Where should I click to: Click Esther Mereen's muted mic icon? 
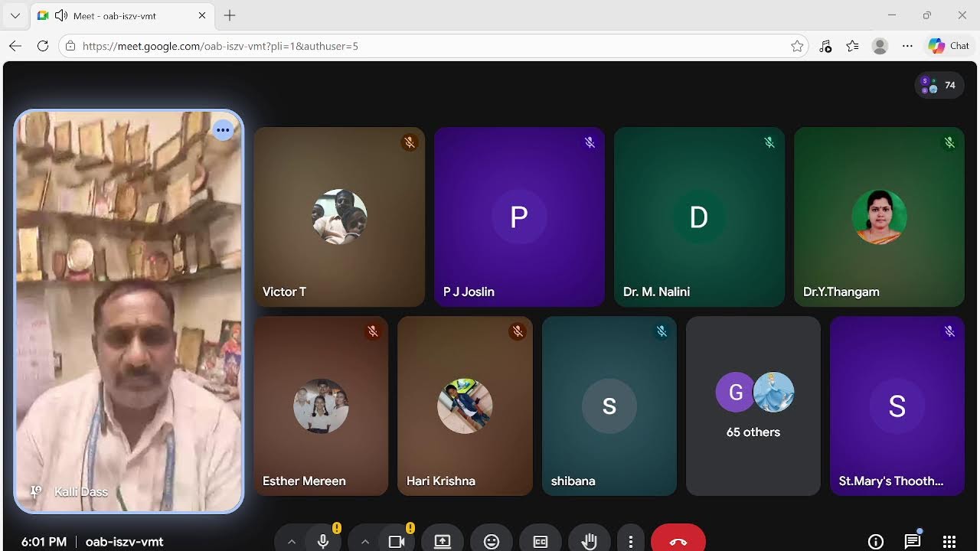click(373, 331)
